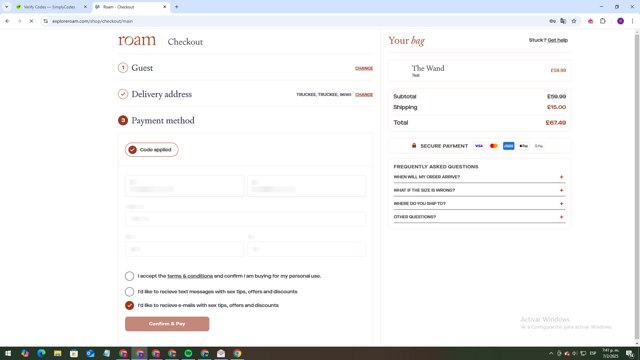Click the Guest step number icon
Image resolution: width=640 pixels, height=360 pixels.
point(123,68)
